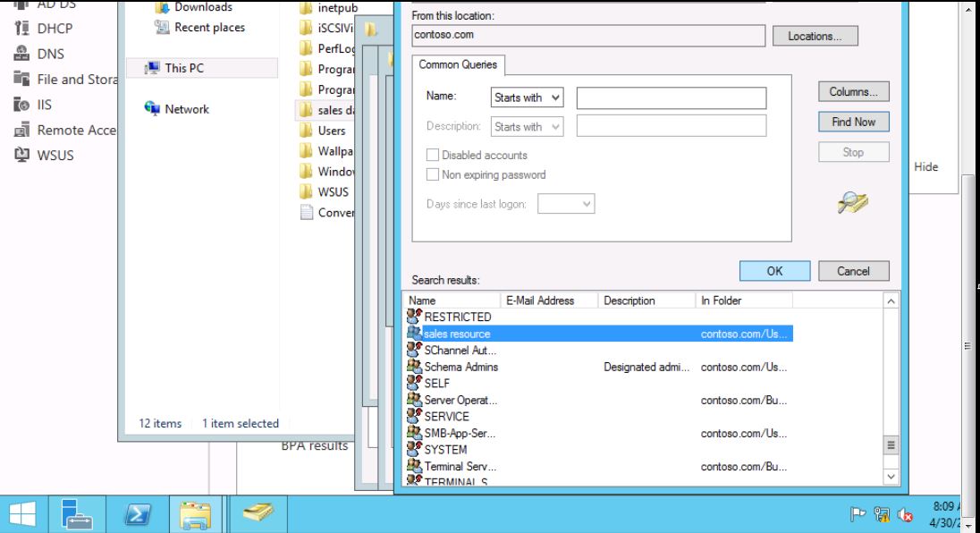Viewport: 980px width, 533px height.
Task: Click the SYSTEM principal icon in results
Action: click(414, 449)
